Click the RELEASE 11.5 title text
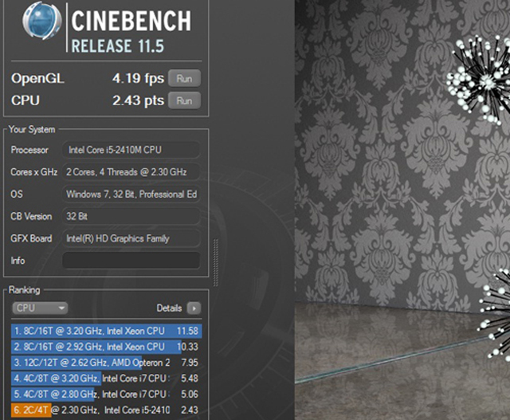Screen dimensions: 510x420 tap(117, 46)
